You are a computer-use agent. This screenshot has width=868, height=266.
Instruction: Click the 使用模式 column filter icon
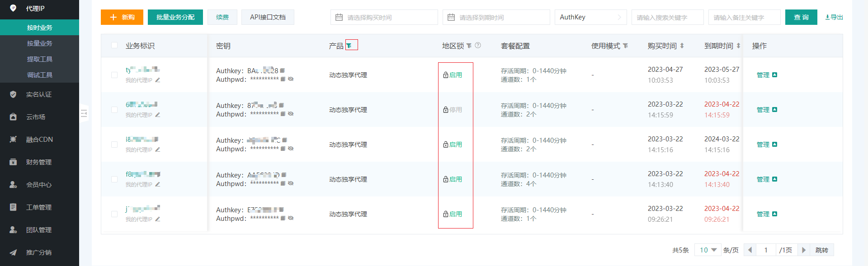625,46
